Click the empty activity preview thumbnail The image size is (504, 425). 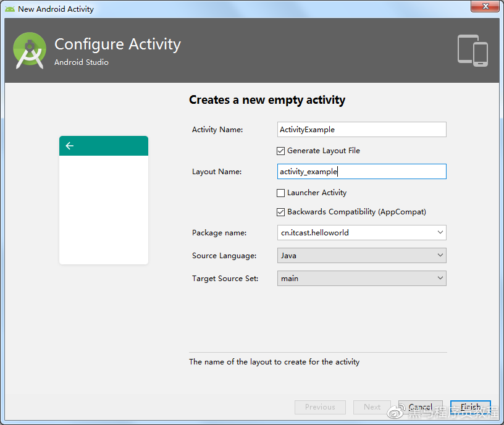click(104, 200)
